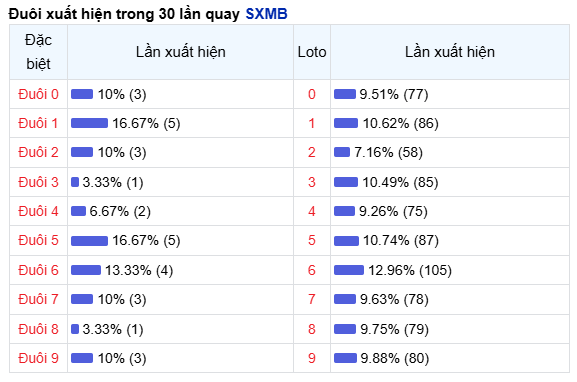The height and width of the screenshot is (382, 577).
Task: Click the Đặc biệt column header
Action: point(38,52)
